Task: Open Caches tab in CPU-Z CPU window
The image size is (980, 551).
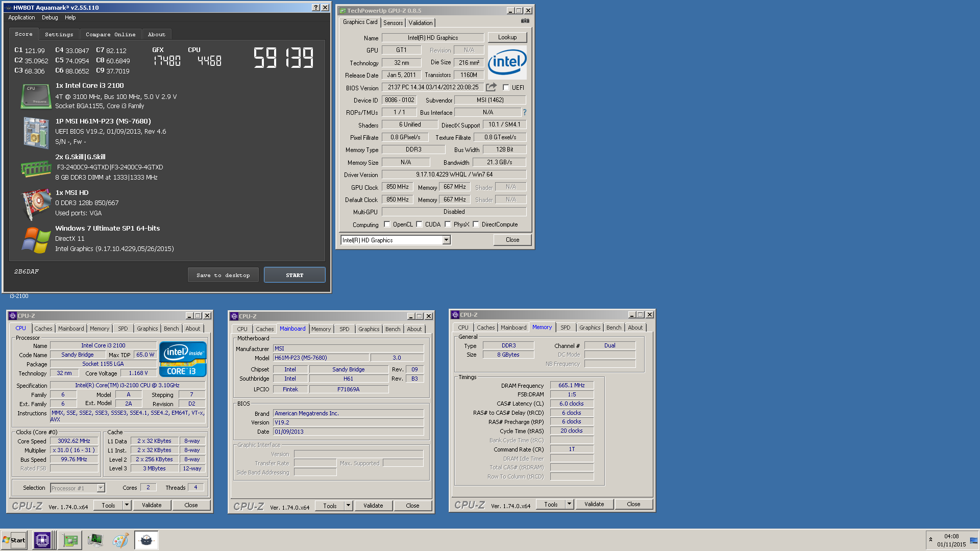Action: (43, 329)
